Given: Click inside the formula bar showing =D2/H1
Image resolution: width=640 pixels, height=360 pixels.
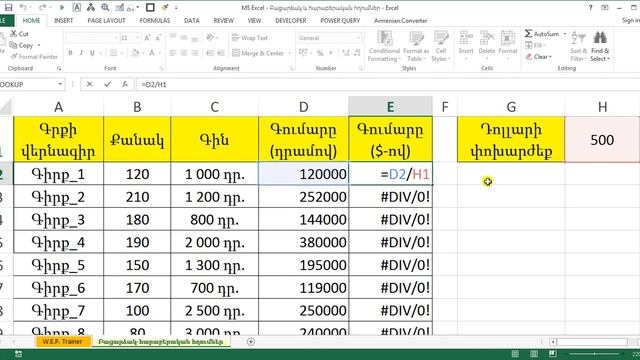Looking at the screenshot, I should [x=388, y=84].
